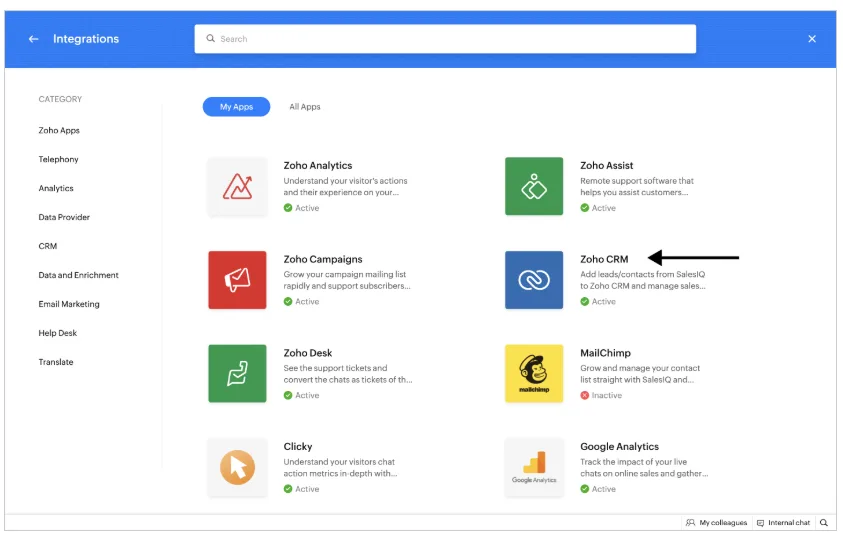The height and width of the screenshot is (539, 843).
Task: Go back using the Integrations arrow
Action: tap(33, 39)
